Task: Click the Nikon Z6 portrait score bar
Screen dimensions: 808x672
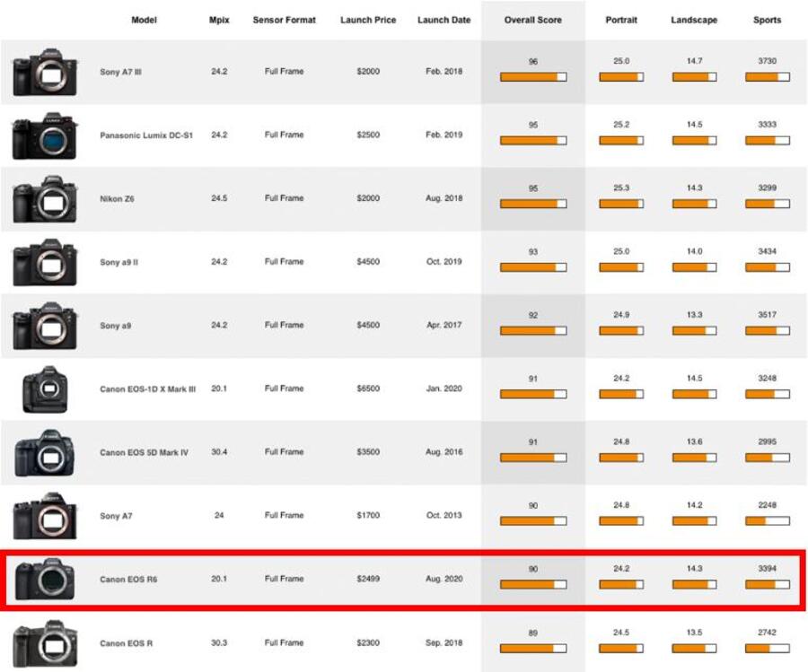Action: pyautogui.click(x=621, y=204)
